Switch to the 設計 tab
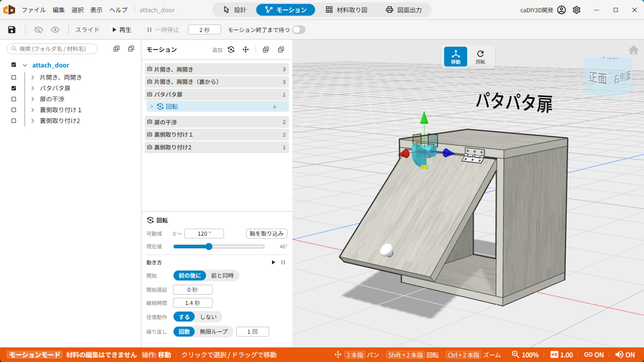This screenshot has width=644, height=362. point(234,10)
